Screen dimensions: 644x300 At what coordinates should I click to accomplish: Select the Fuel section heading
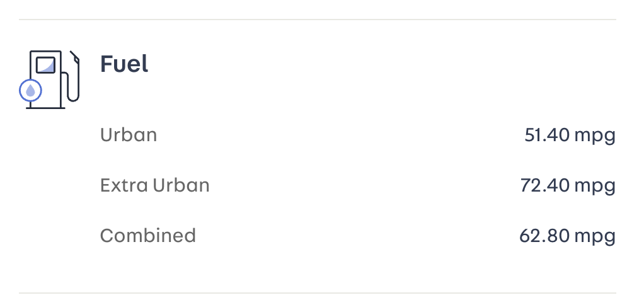point(124,64)
